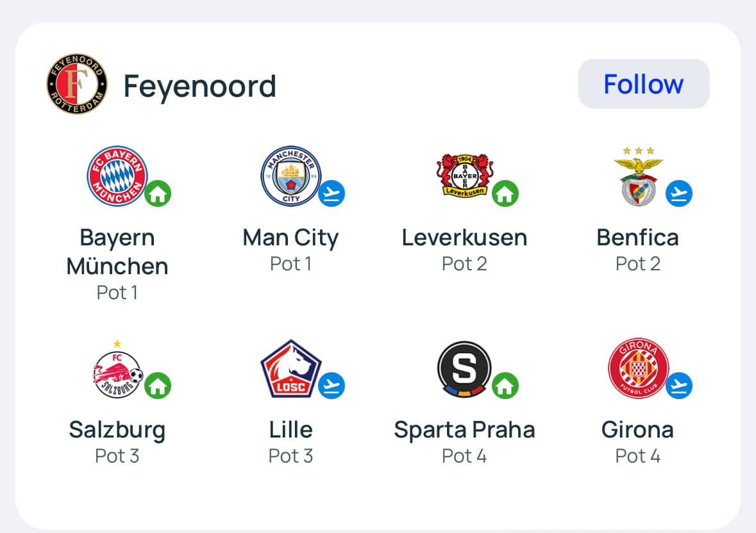Viewport: 756px width, 533px height.
Task: Tap the green home badge beside Leverkusen
Action: pos(505,193)
